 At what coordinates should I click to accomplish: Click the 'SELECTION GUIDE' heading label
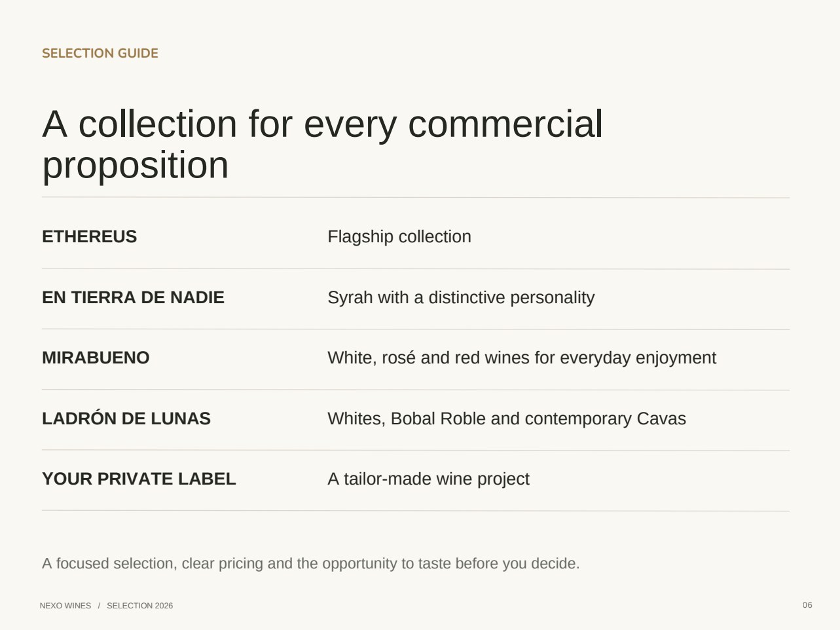[100, 53]
